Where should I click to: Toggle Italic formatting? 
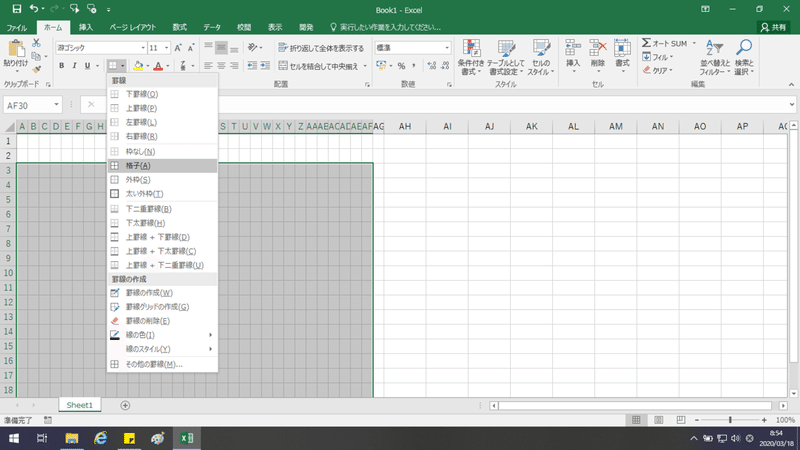[74, 66]
